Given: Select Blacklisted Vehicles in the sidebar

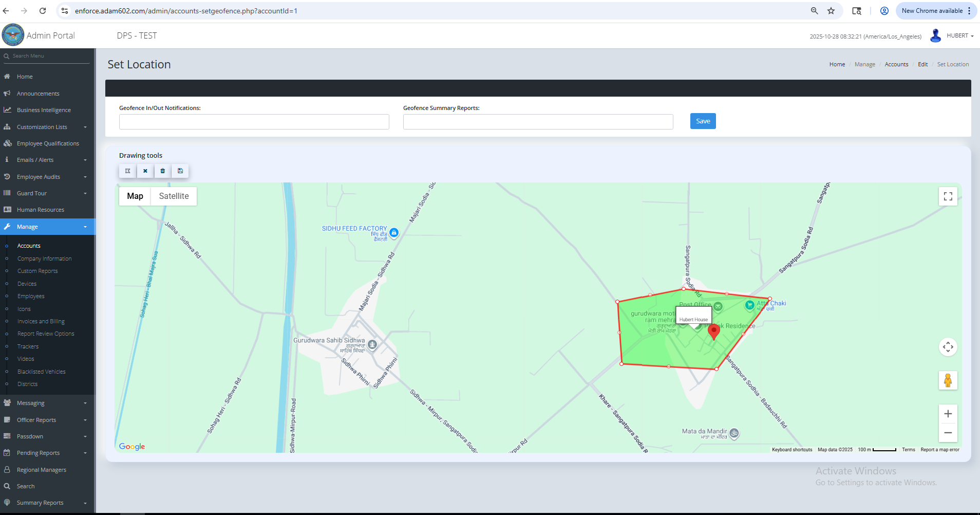Looking at the screenshot, I should click(42, 371).
